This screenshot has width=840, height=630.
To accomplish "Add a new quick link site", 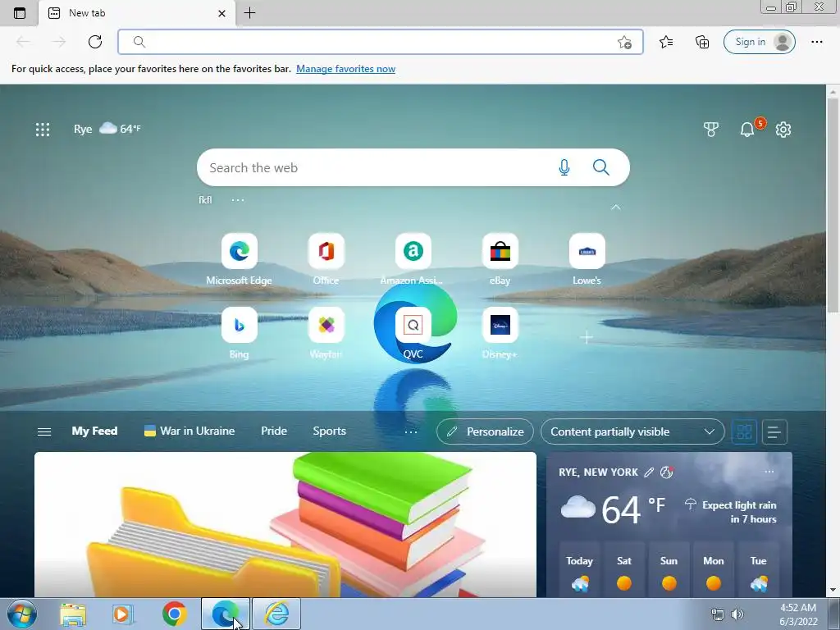I will 587,337.
